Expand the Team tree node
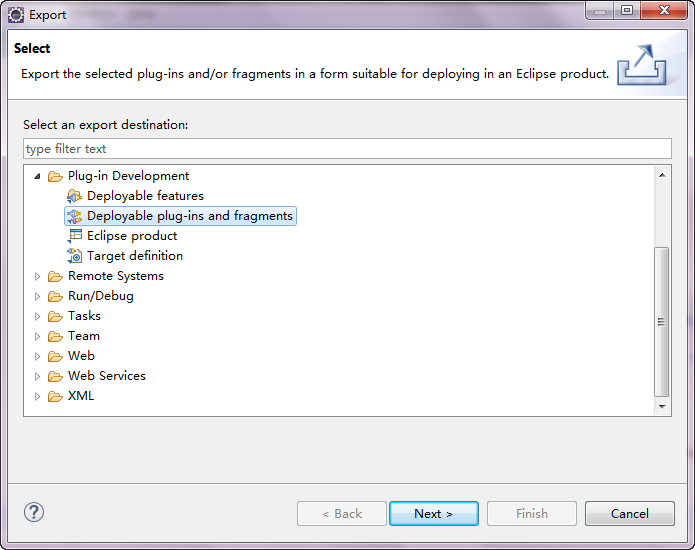This screenshot has width=695, height=550. tap(38, 336)
